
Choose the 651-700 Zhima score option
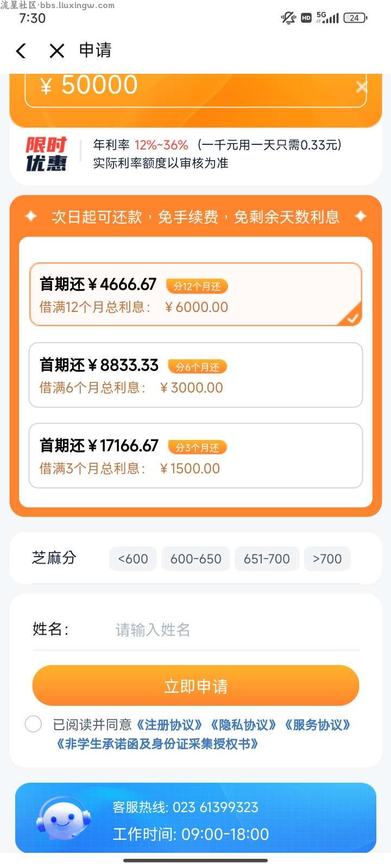point(267,559)
